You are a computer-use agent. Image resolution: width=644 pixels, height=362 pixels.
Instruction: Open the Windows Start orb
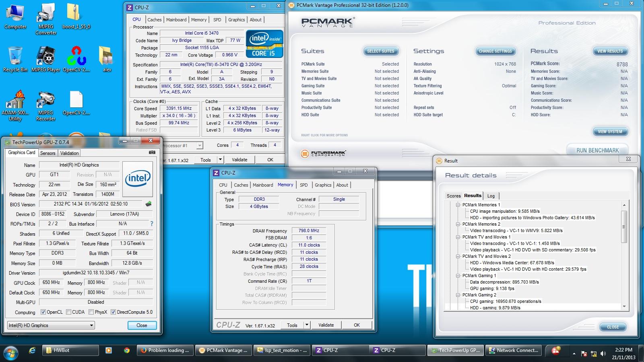point(11,353)
